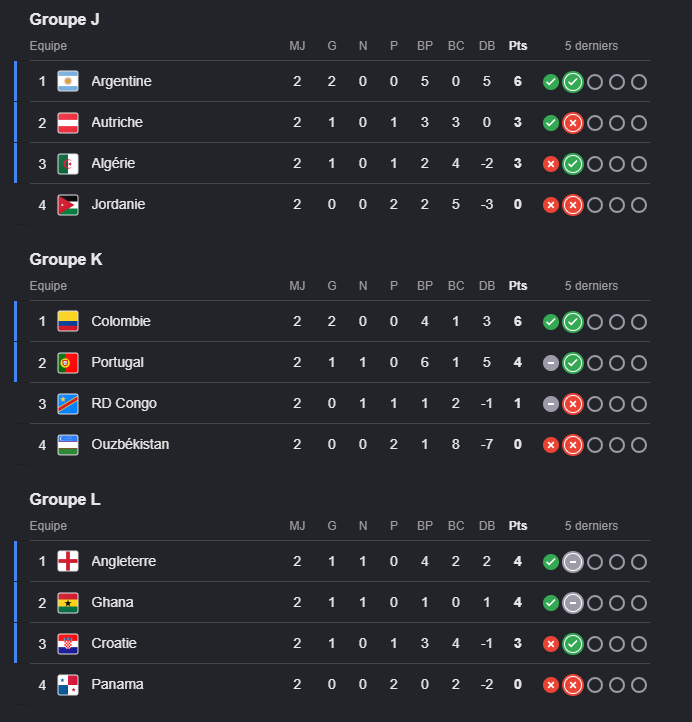Click the DB column header in Groupe K

pos(487,286)
